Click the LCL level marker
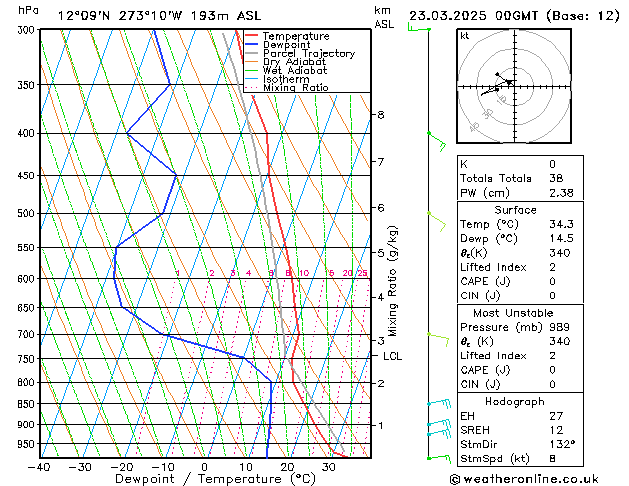The image size is (629, 486). click(392, 356)
